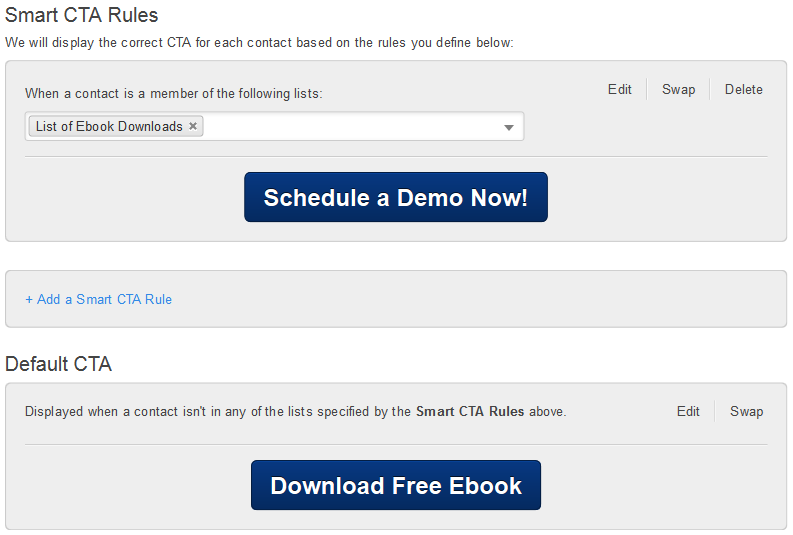Screen dimensions: 793x535
Task: Swap the Schedule a Demo CTA
Action: point(678,89)
